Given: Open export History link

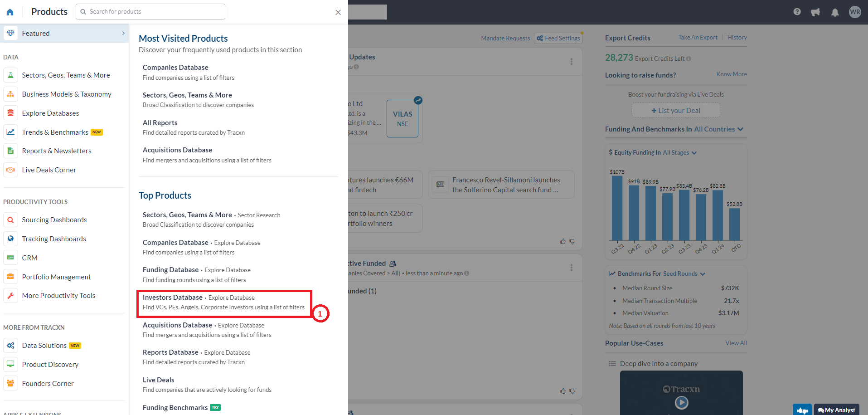Looking at the screenshot, I should pos(737,37).
